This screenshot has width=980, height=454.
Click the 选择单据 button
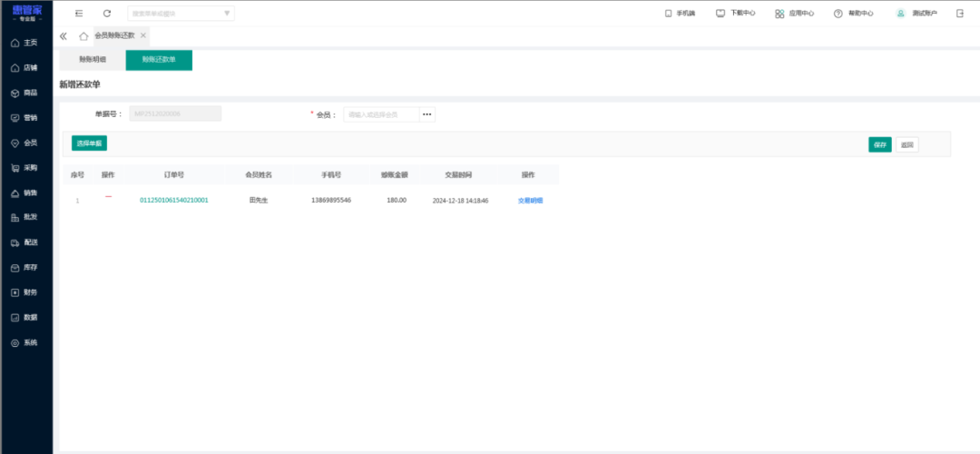coord(89,143)
